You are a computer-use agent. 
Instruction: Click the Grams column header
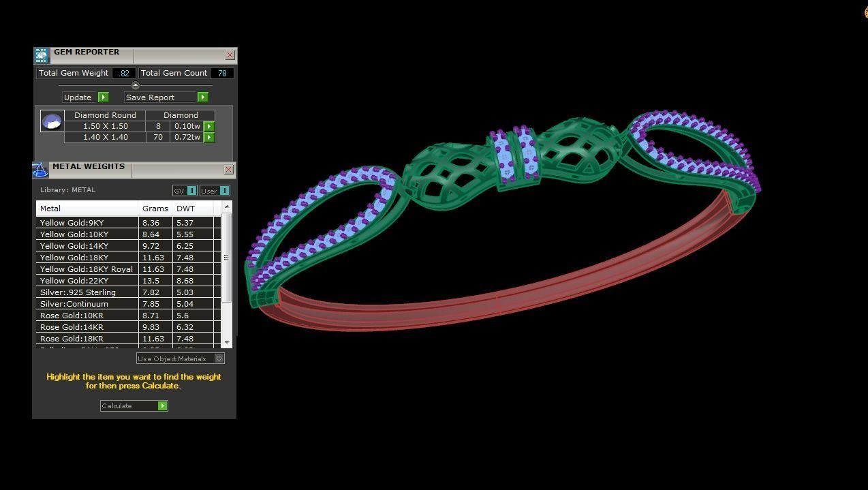[155, 209]
